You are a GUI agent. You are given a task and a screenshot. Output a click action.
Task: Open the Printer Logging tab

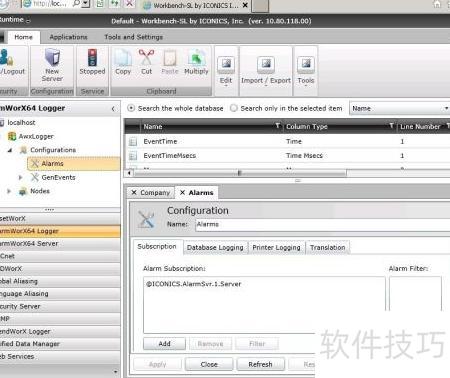click(x=276, y=248)
